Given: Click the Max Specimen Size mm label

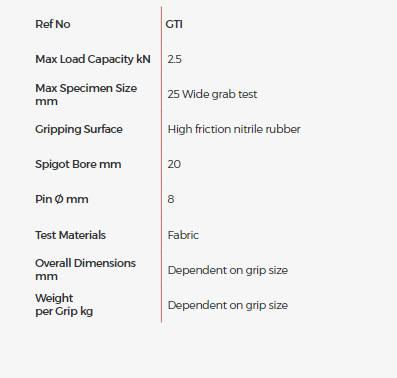Looking at the screenshot, I should tap(86, 95).
